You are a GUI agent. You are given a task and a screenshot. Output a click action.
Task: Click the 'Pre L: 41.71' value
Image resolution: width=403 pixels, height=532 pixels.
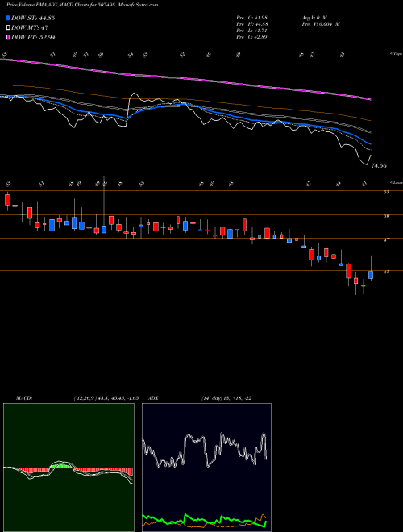(x=251, y=31)
